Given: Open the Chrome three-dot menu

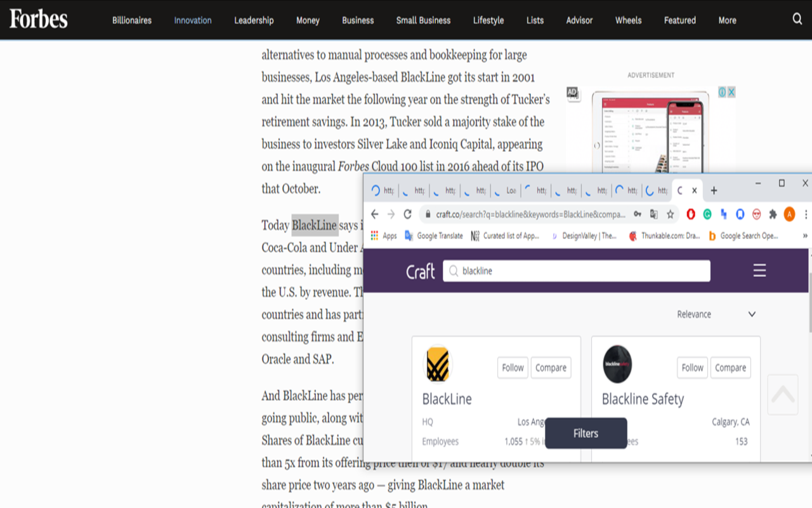Looking at the screenshot, I should point(806,215).
